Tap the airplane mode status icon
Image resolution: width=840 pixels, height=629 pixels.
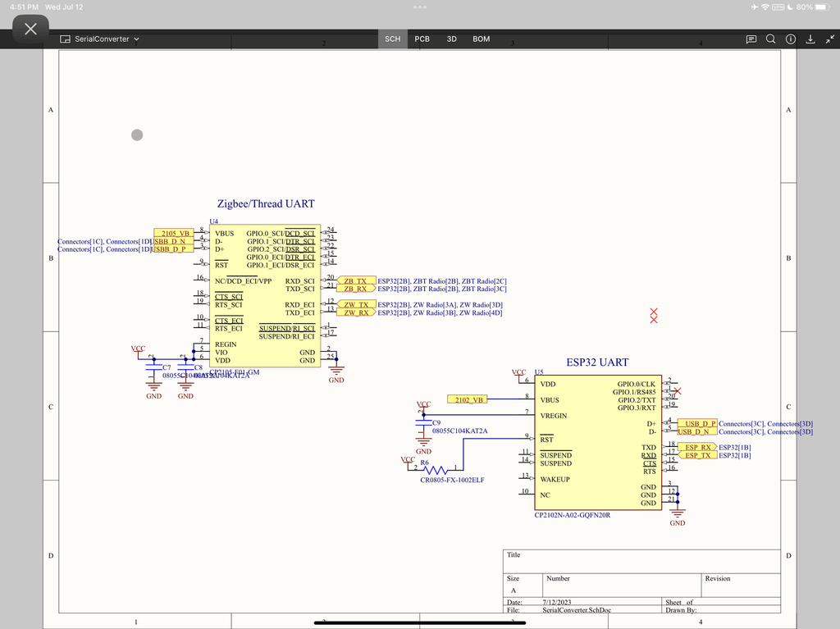click(x=755, y=7)
